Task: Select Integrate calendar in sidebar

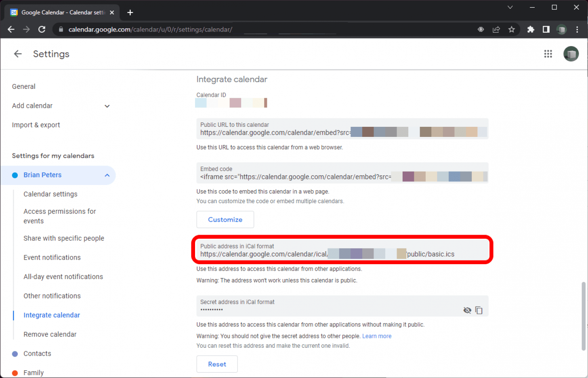Action: click(52, 315)
